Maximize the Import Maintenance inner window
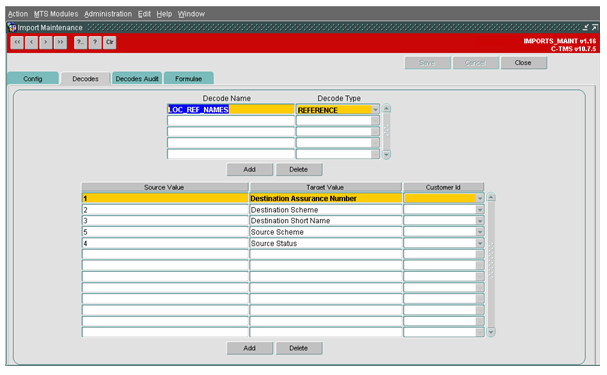Screen dimensions: 607x375 (594, 27)
